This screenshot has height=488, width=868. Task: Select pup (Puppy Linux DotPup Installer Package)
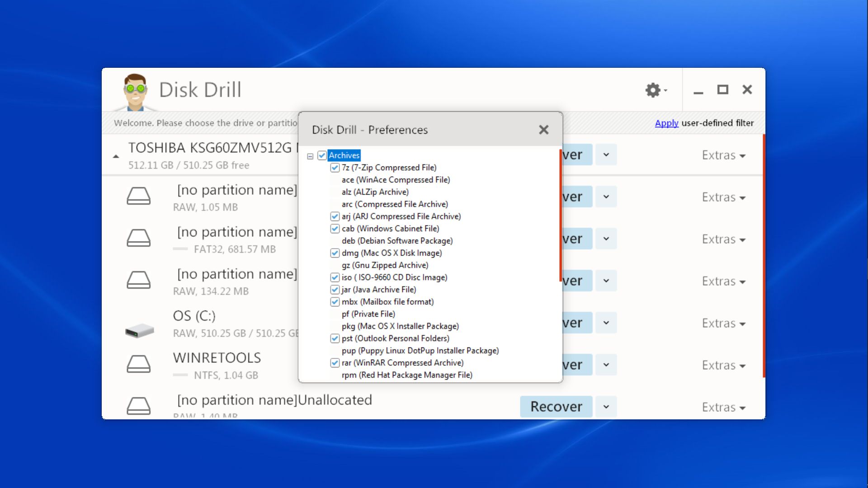coord(420,351)
